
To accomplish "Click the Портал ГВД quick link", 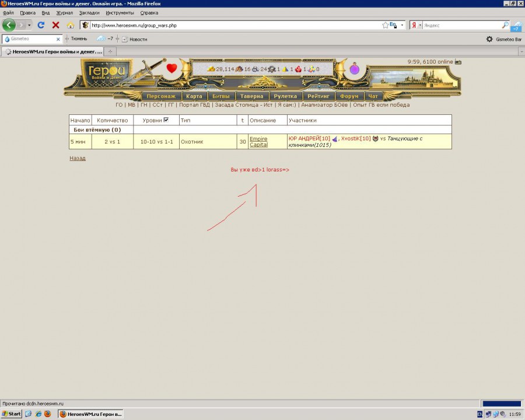I will [x=194, y=105].
